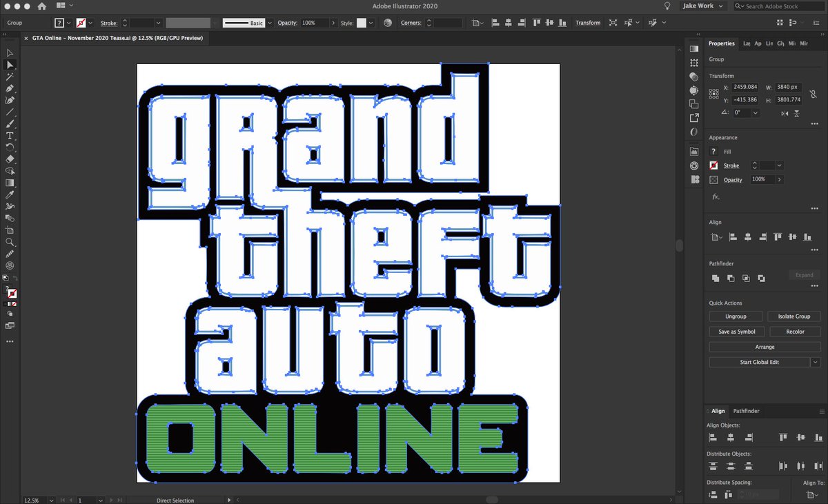Screen dimensions: 828x504
Task: Select the Magic Wand tool
Action: 10,77
